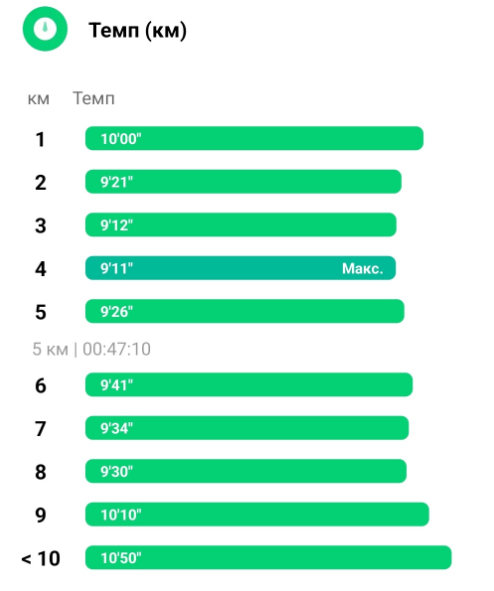Click the км column header
494x591 pixels.
point(38,99)
